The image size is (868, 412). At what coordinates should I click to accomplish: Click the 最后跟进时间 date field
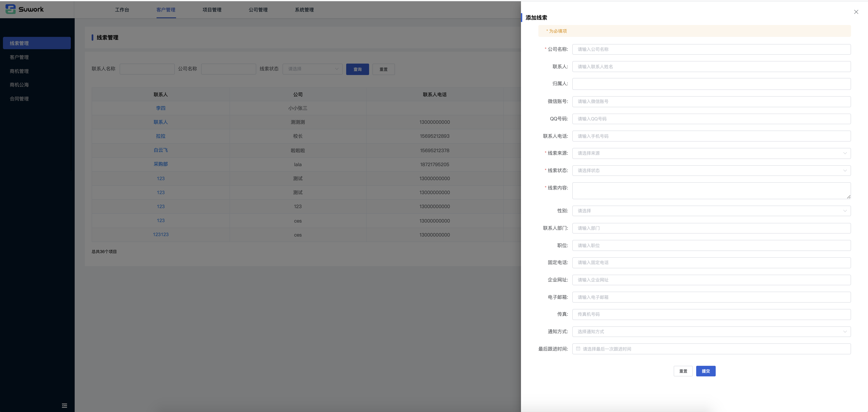click(711, 349)
